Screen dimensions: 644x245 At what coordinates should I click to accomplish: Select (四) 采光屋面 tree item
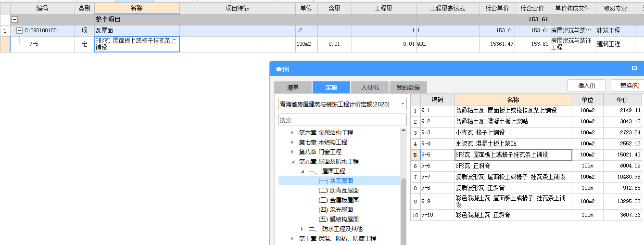(x=336, y=209)
